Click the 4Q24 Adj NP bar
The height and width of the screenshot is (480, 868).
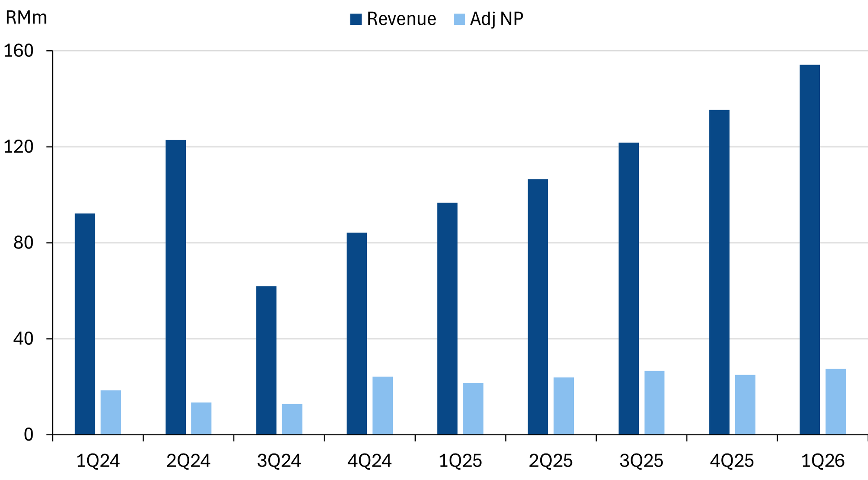[x=382, y=405]
